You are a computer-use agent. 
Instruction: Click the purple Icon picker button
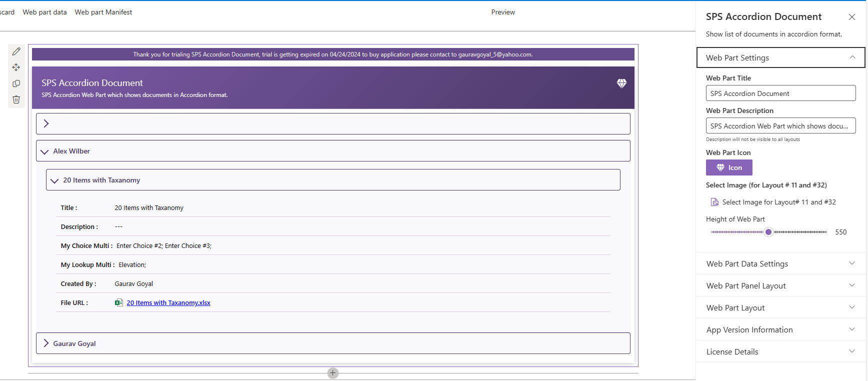tap(729, 167)
